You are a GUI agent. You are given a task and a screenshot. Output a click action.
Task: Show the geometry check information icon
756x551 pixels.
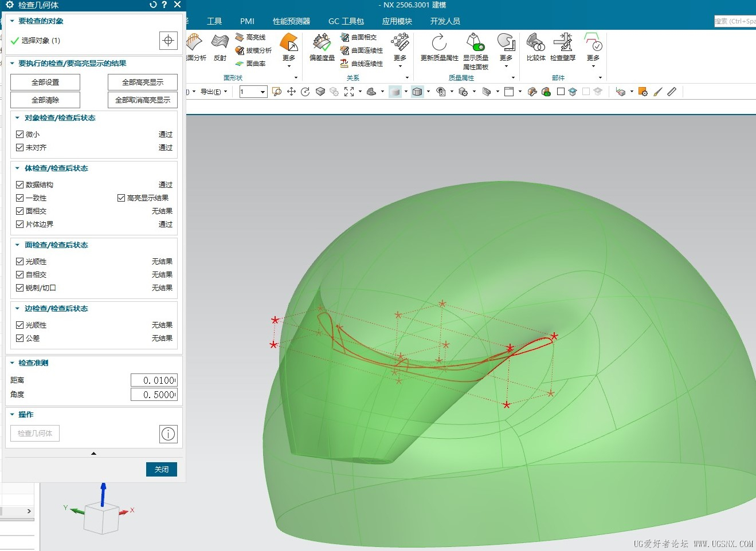pyautogui.click(x=168, y=434)
